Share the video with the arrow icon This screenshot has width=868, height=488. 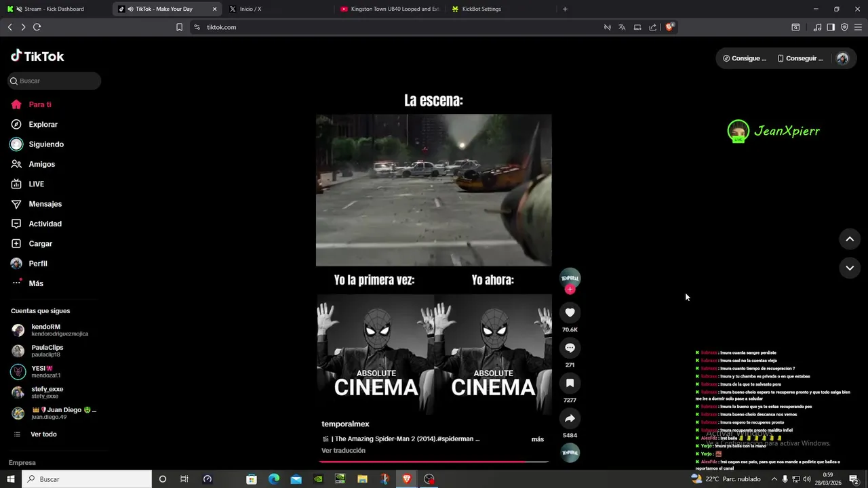coord(570,418)
